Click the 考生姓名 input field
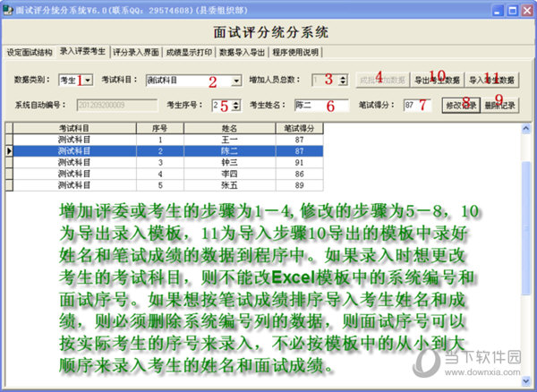 pos(320,105)
